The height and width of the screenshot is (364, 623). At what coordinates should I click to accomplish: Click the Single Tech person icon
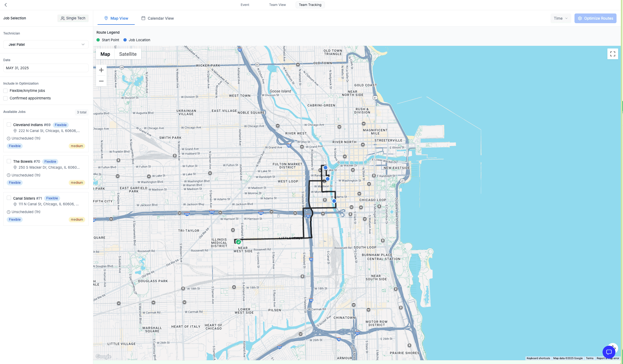[63, 18]
